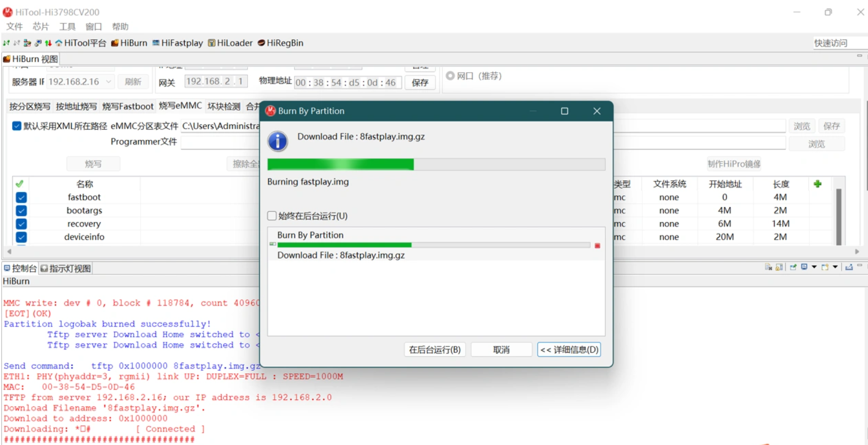868x445 pixels.
Task: Pin the console panel
Action: 793,267
